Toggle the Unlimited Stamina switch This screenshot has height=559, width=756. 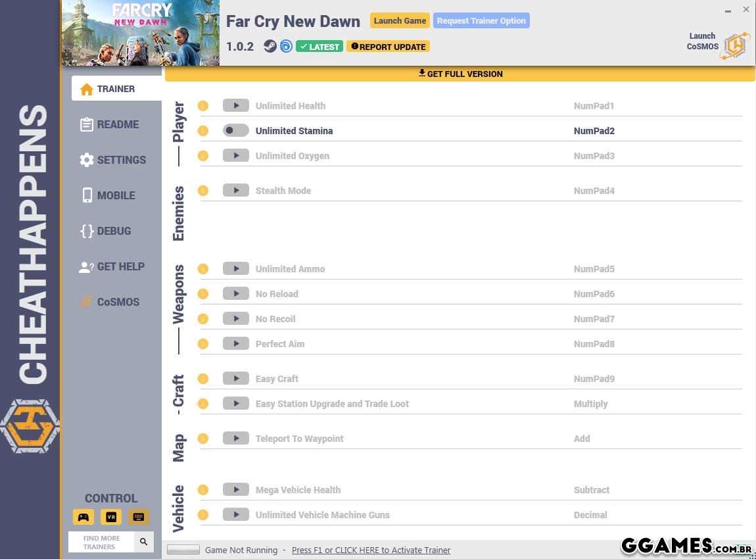click(235, 131)
